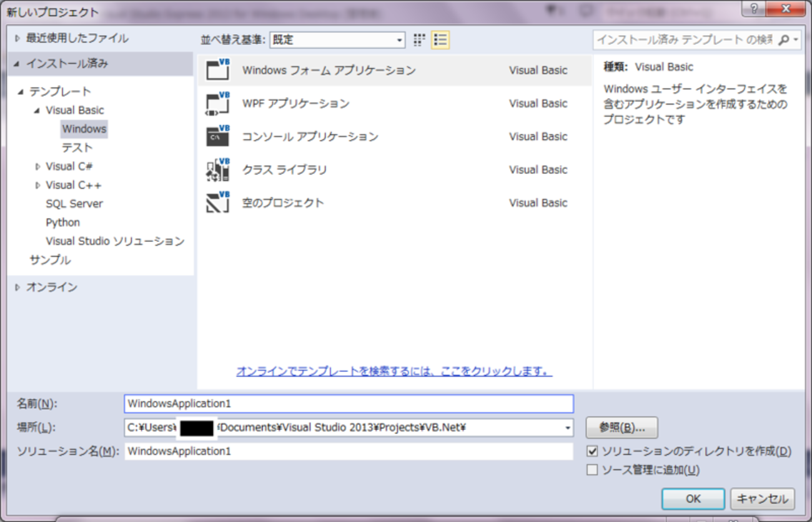This screenshot has width=812, height=522.
Task: Enable ソース管理に追加
Action: coord(592,469)
